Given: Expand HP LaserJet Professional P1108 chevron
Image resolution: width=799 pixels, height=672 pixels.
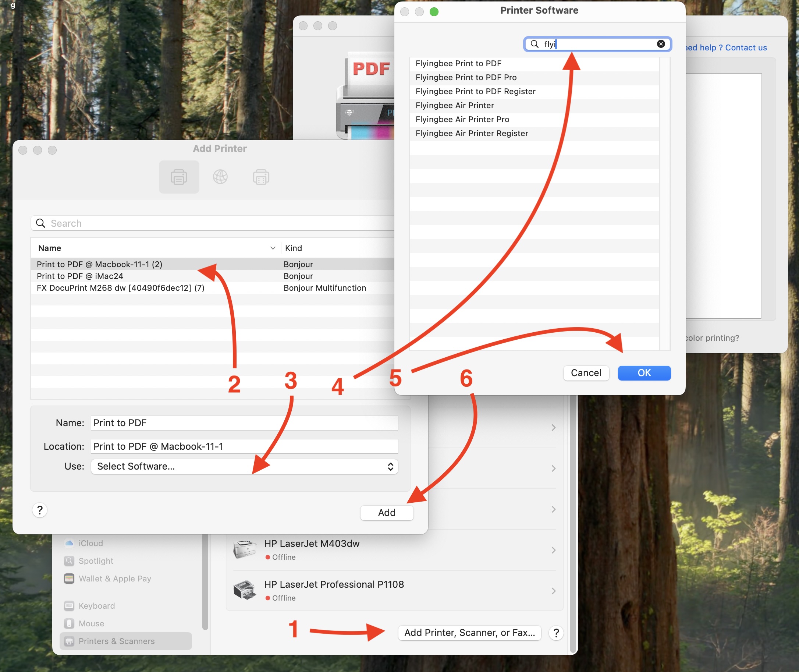Looking at the screenshot, I should coord(553,591).
